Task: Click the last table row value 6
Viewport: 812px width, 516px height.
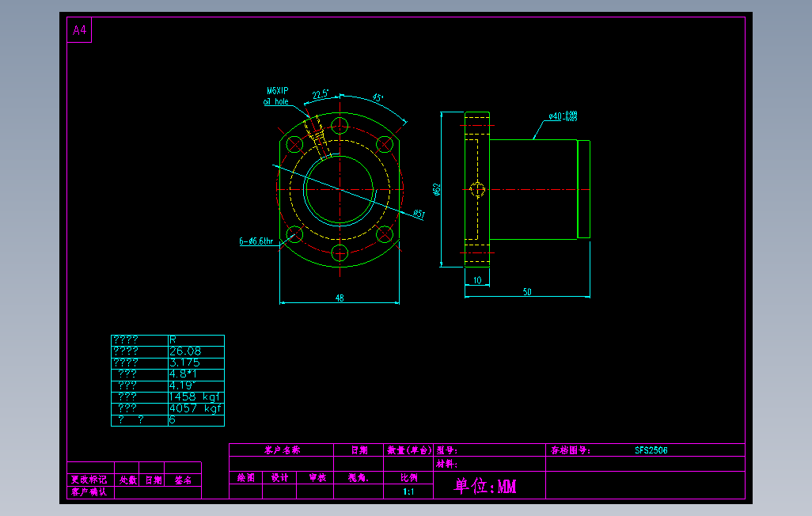Action: (173, 419)
